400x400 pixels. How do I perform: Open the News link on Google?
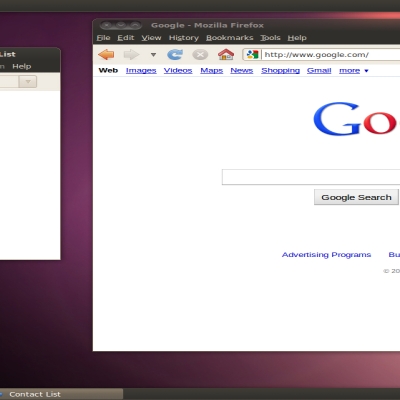(x=242, y=71)
